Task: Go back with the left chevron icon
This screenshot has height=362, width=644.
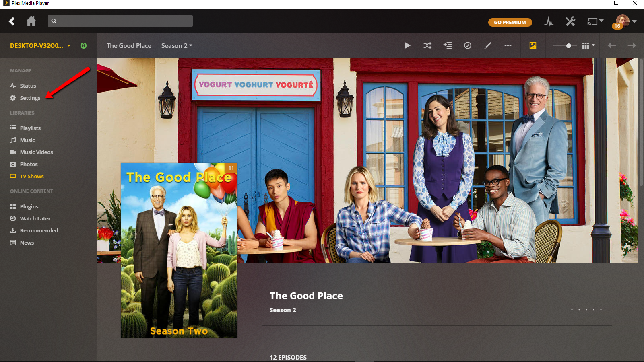Action: coord(12,21)
